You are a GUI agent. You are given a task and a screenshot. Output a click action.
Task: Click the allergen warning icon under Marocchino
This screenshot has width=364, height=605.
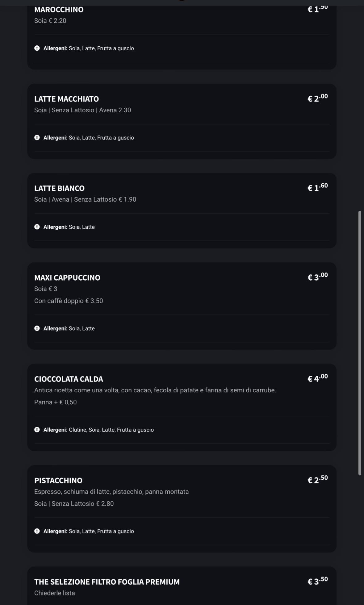pyautogui.click(x=37, y=48)
